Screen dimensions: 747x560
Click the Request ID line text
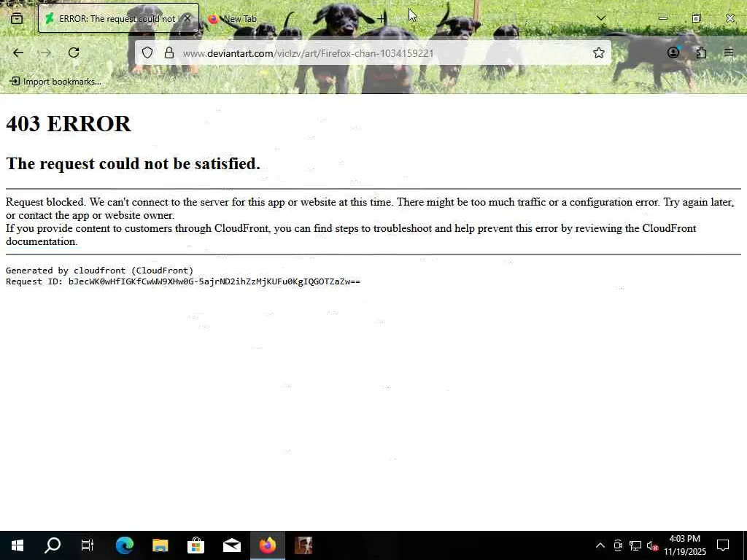(x=183, y=281)
